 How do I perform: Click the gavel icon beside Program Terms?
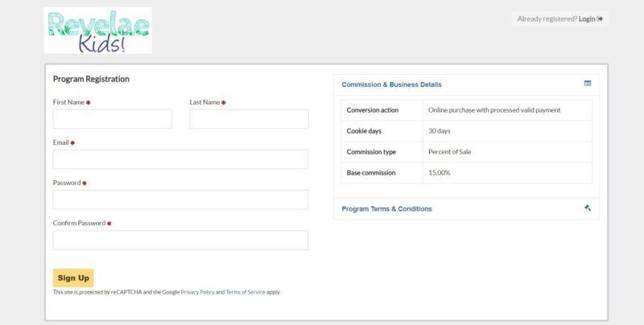(x=588, y=208)
